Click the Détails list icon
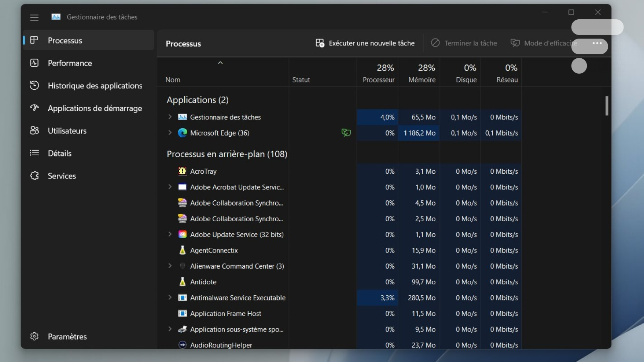 click(35, 153)
